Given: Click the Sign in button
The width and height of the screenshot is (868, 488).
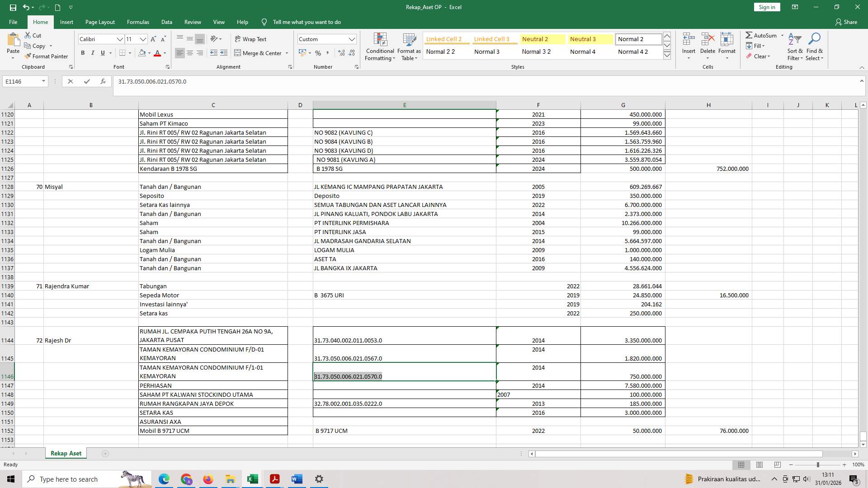Looking at the screenshot, I should tap(766, 7).
